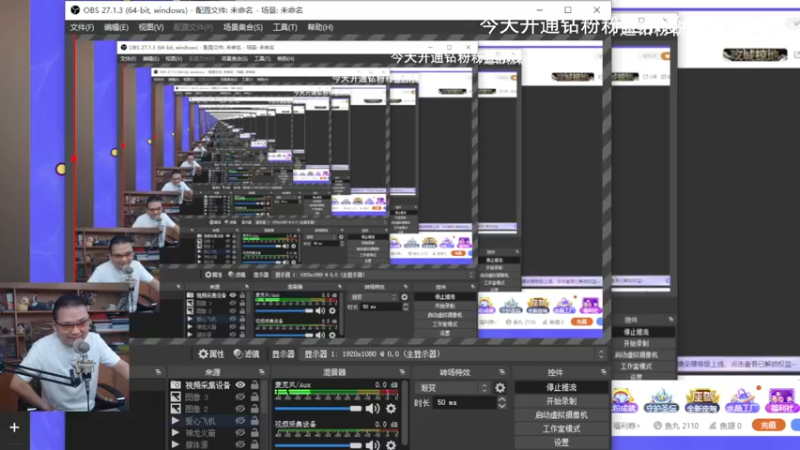
Task: Open 守护圣坛 gift icon on Douyu page
Action: pos(661,401)
